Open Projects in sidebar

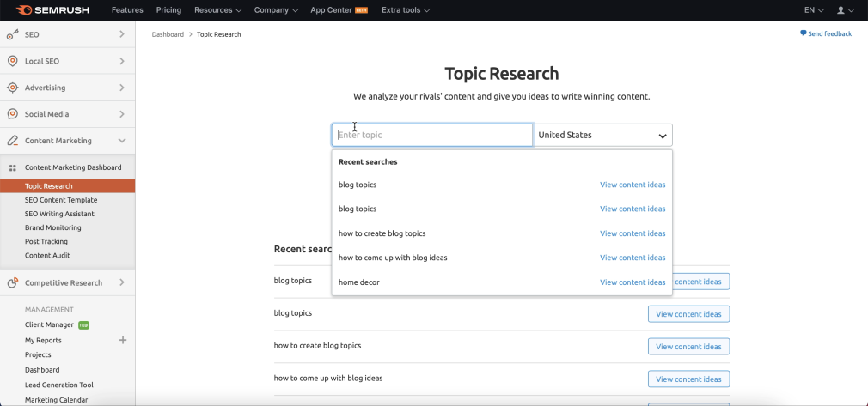point(38,354)
